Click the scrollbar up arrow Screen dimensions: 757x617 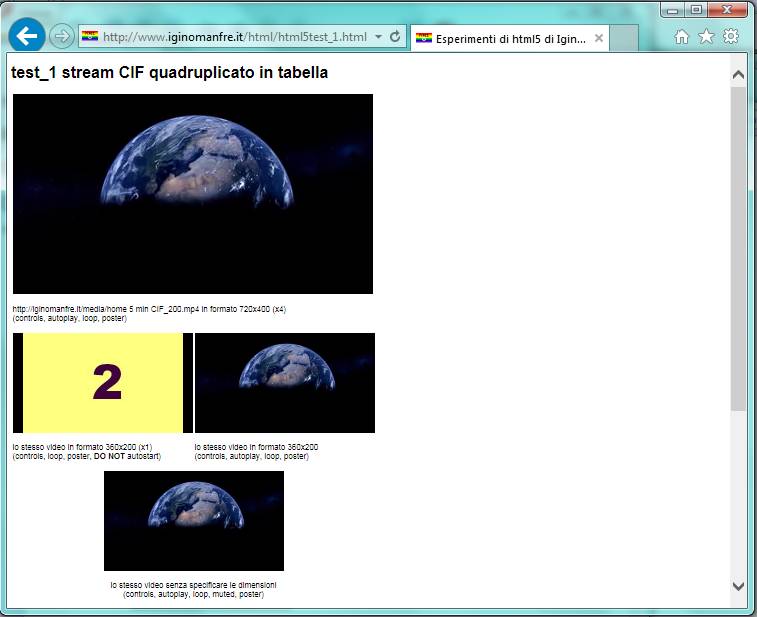[x=738, y=75]
